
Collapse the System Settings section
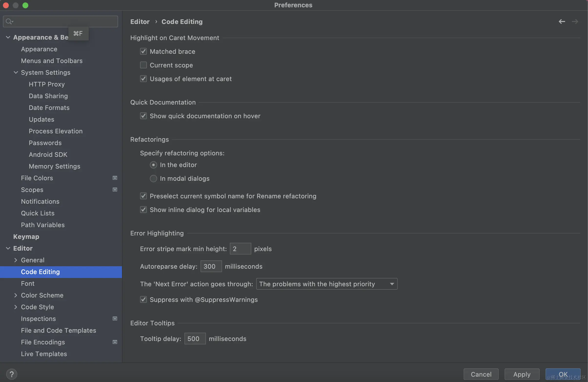tap(16, 73)
